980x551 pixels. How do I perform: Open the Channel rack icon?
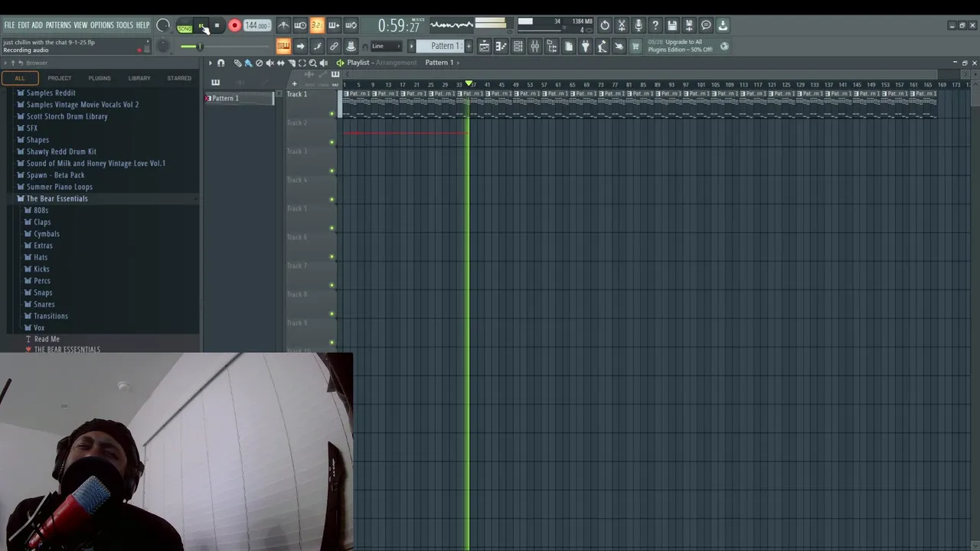pos(518,46)
